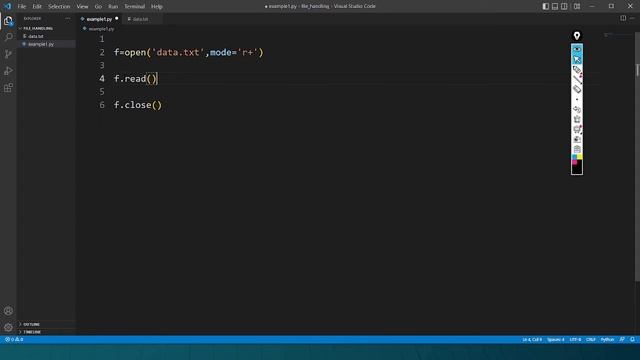The width and height of the screenshot is (640, 360).
Task: Switch to the example1.py editor tab
Action: click(x=99, y=19)
